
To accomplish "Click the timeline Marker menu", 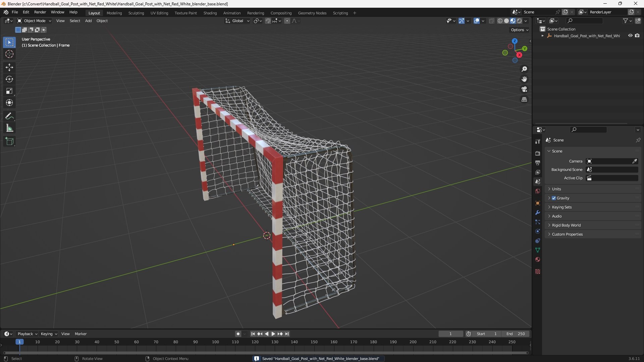I will tap(80, 334).
